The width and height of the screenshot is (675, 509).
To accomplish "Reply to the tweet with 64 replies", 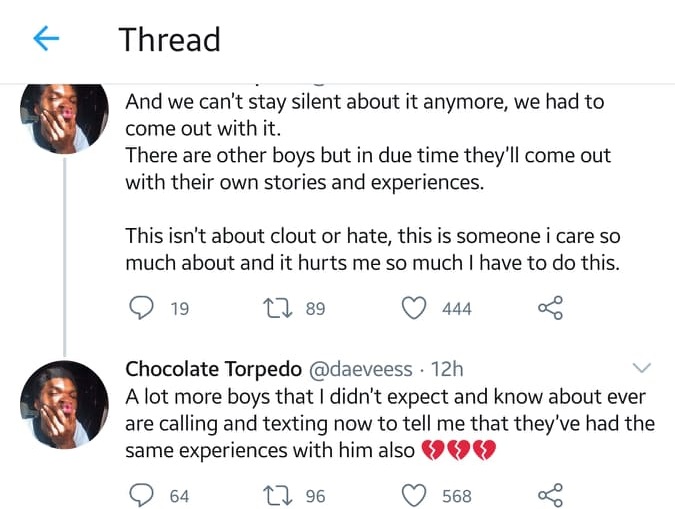I will pos(141,495).
